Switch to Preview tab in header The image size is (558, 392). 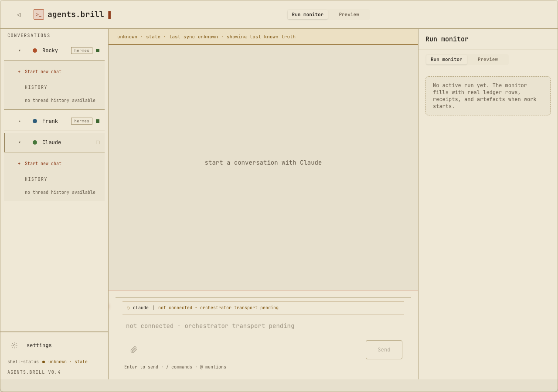[x=349, y=14]
